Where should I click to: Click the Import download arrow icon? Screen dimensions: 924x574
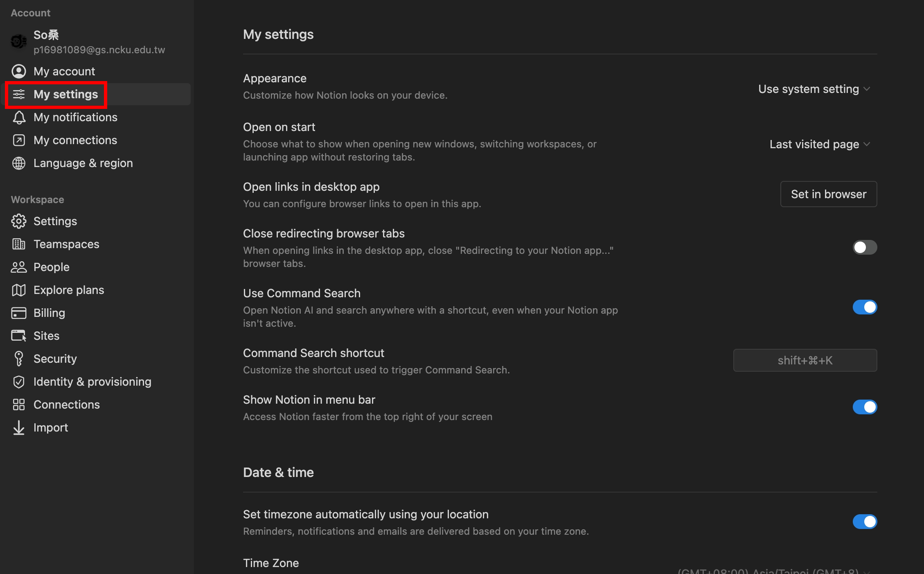(19, 428)
